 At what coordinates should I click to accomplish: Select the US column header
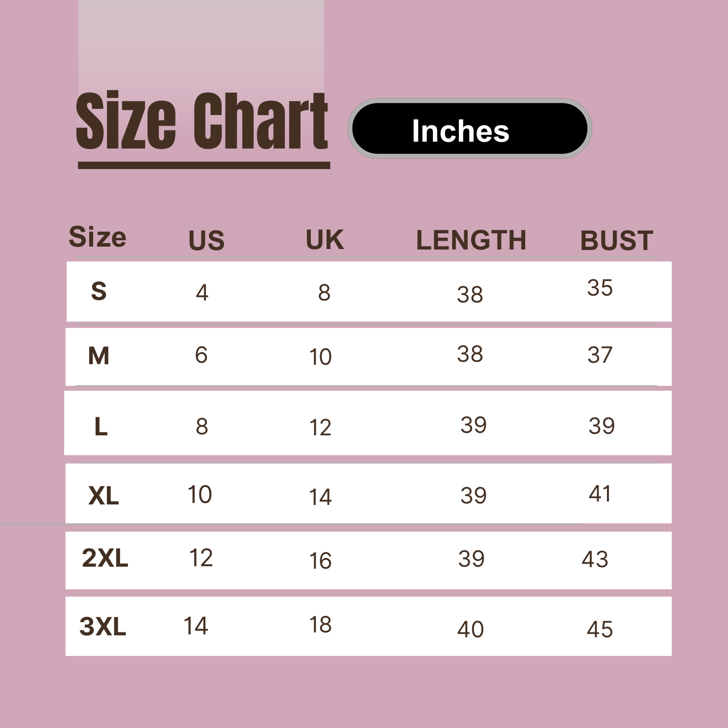coord(206,240)
